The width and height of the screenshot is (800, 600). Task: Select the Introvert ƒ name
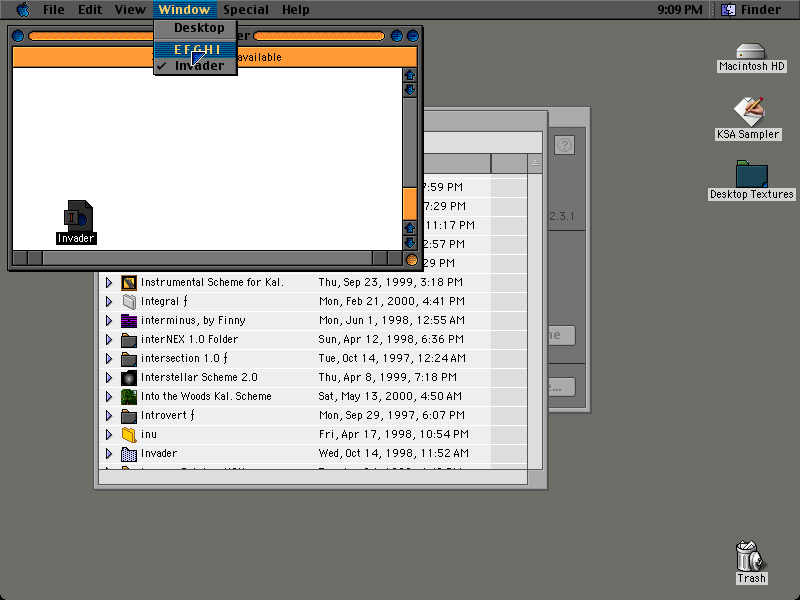pyautogui.click(x=168, y=415)
